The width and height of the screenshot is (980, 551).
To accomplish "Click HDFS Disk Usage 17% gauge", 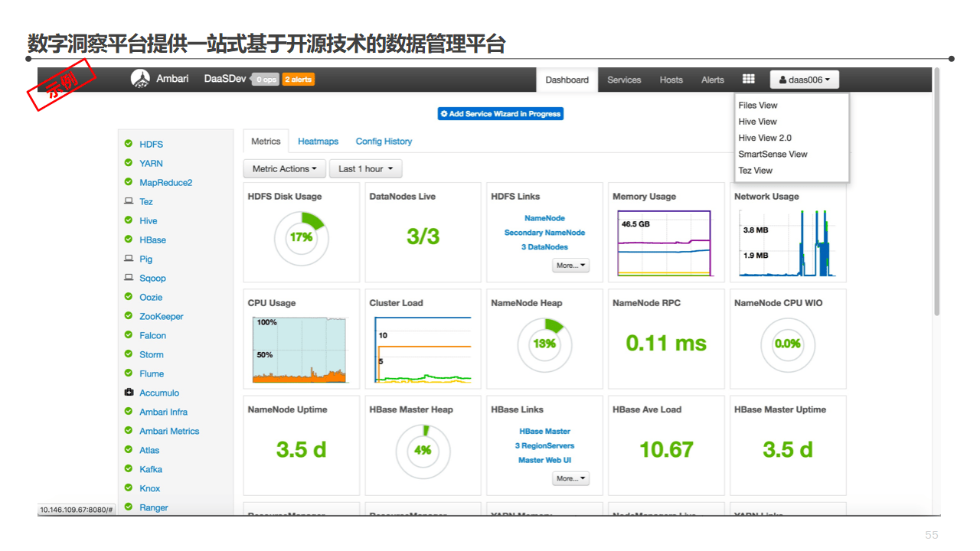I will pos(301,238).
